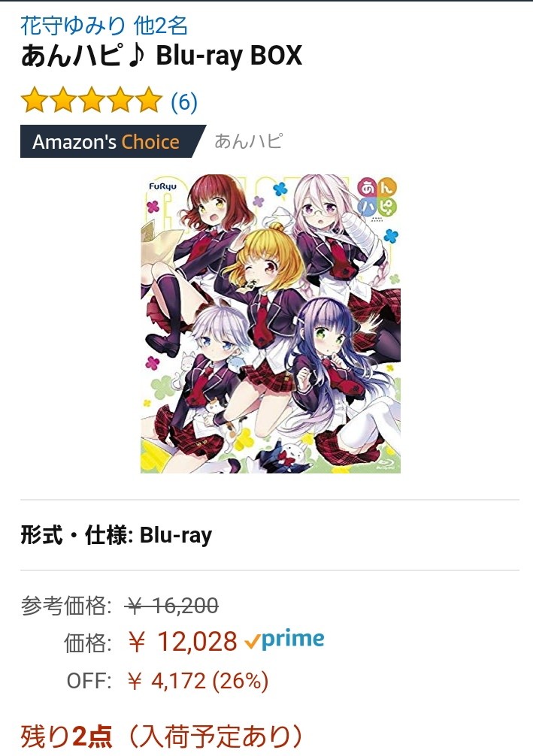Screen dimensions: 533x756
Task: Select the 形式・仕様: Blu-ray format row
Action: click(x=117, y=535)
